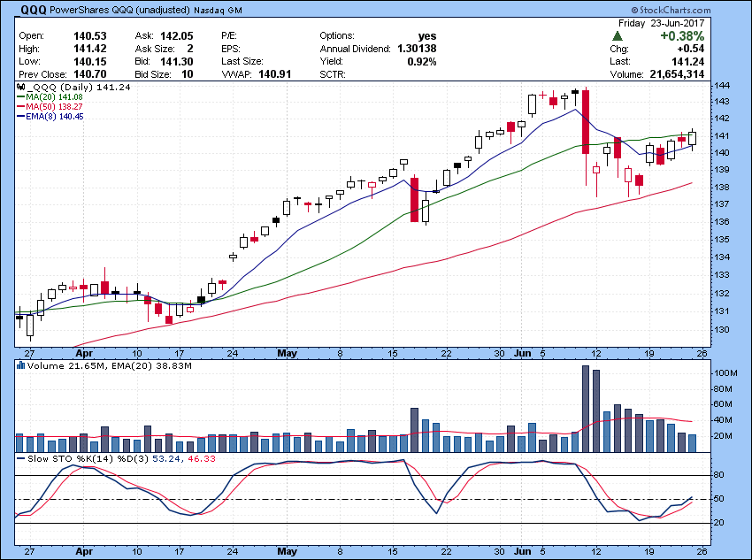Click the VWAP value 140.91
The width and height of the screenshot is (752, 560).
(x=275, y=74)
